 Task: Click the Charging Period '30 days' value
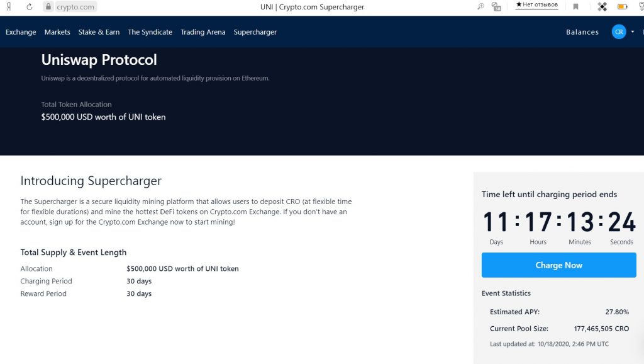point(139,282)
